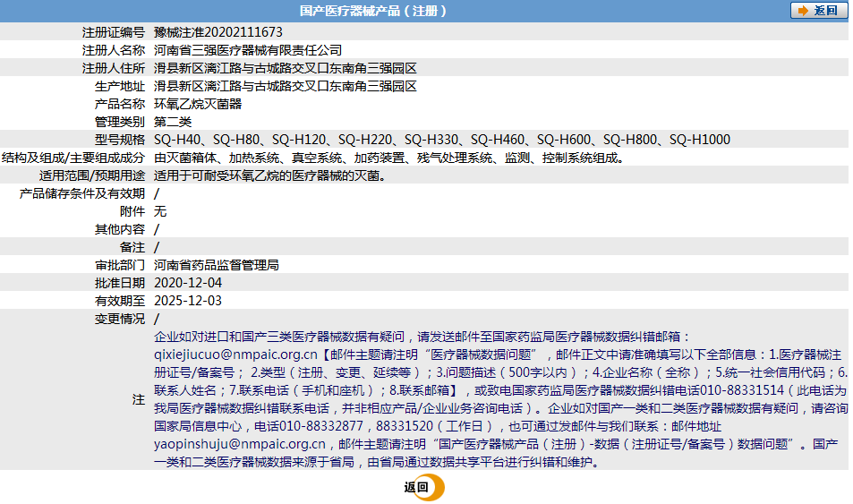
Task: Click the intended use text 适用于可耐受环氧乙烷
Action: [271, 175]
